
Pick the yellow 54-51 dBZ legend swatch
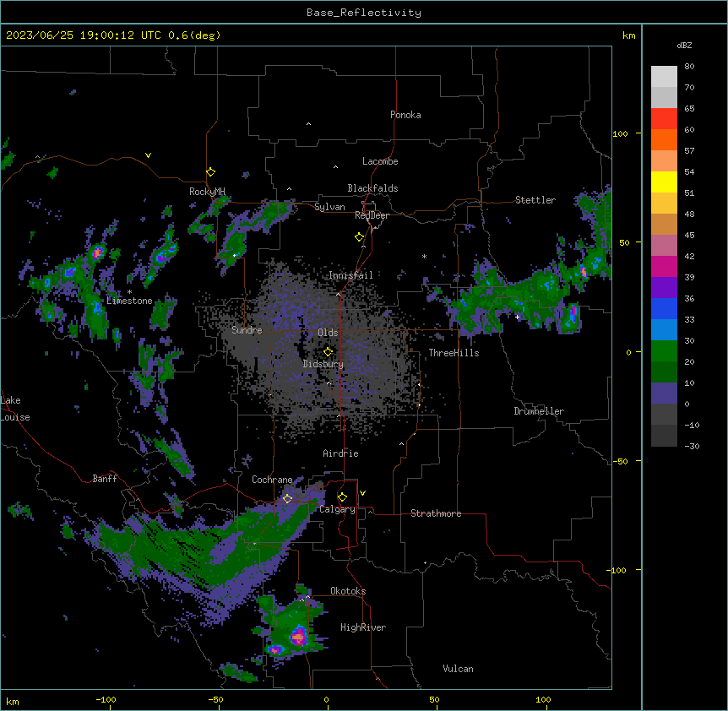[664, 182]
